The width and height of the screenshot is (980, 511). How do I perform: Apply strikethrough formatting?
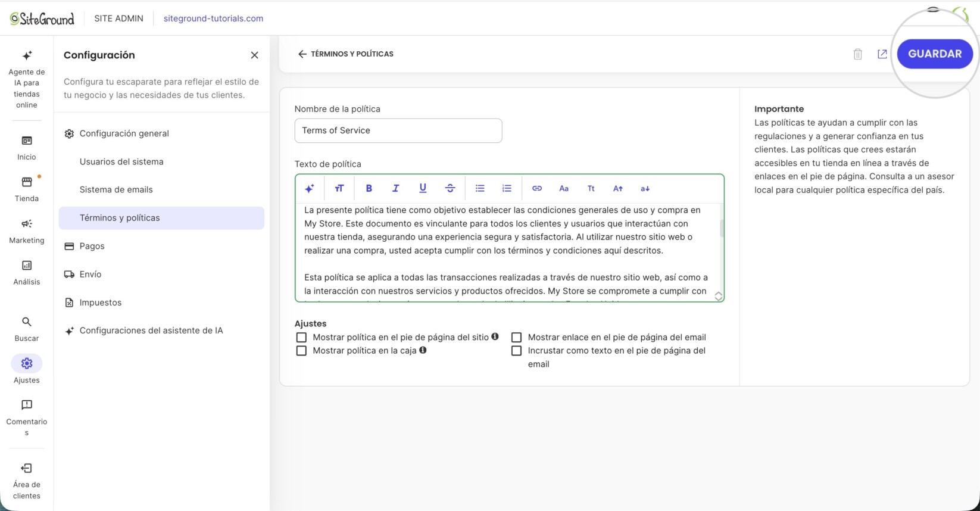(450, 188)
